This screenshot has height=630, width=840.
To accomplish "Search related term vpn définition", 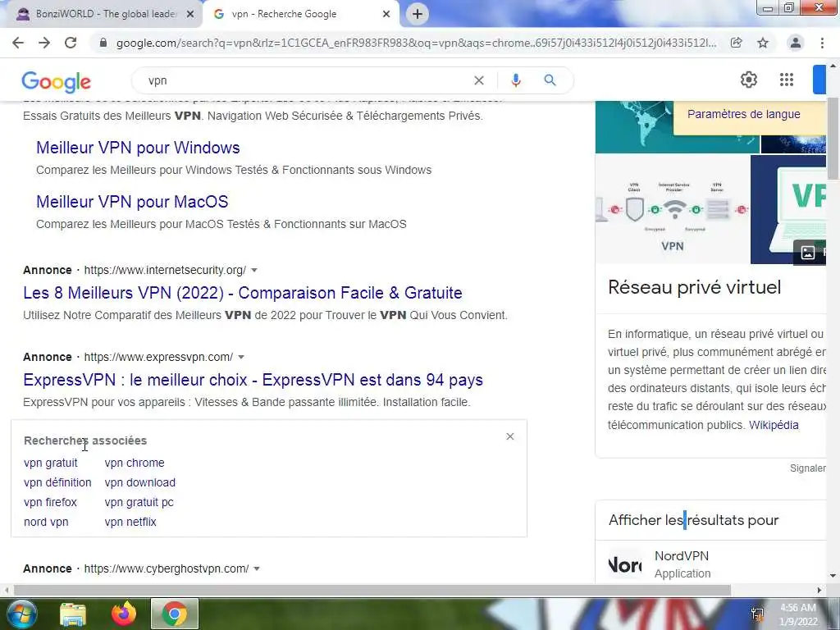I will click(57, 482).
